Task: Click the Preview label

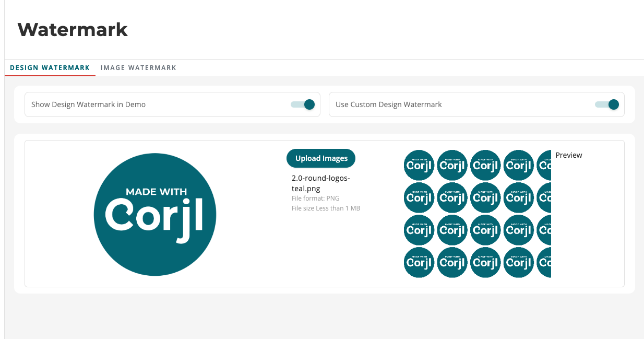Action: (569, 155)
